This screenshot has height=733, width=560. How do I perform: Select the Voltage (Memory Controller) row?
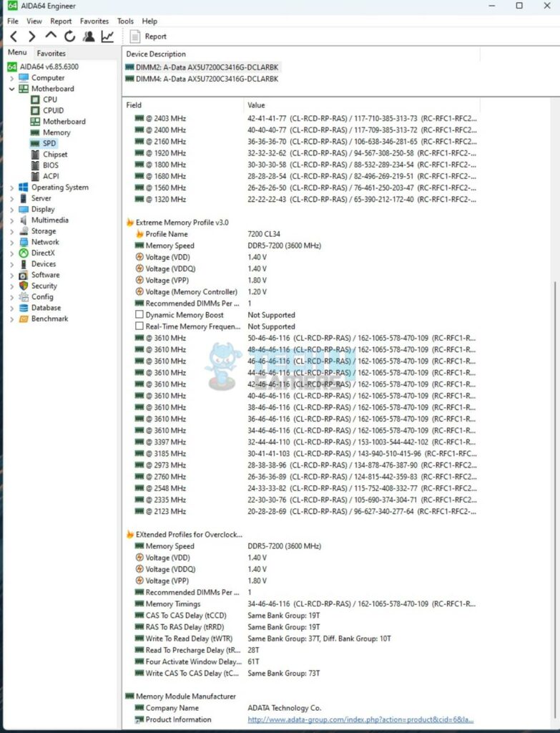click(x=301, y=292)
